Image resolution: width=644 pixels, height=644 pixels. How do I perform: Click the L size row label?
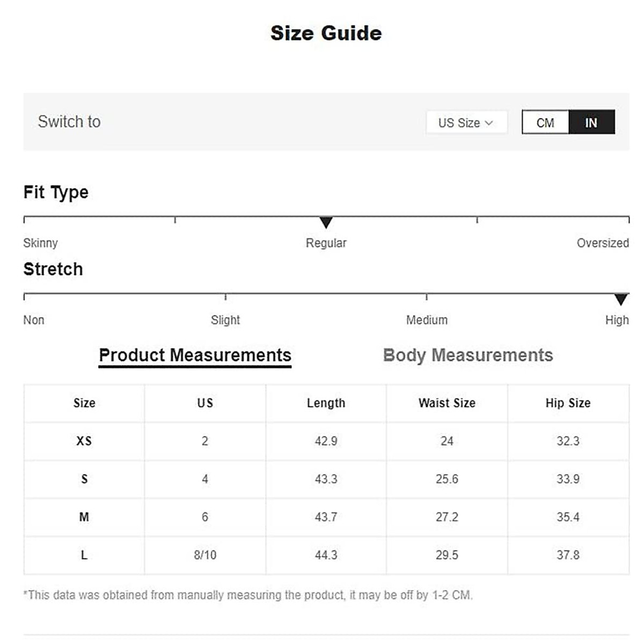tap(84, 555)
